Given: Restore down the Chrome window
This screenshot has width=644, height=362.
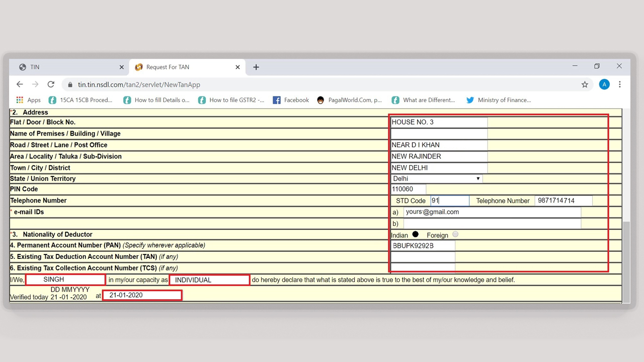Looking at the screenshot, I should (597, 66).
